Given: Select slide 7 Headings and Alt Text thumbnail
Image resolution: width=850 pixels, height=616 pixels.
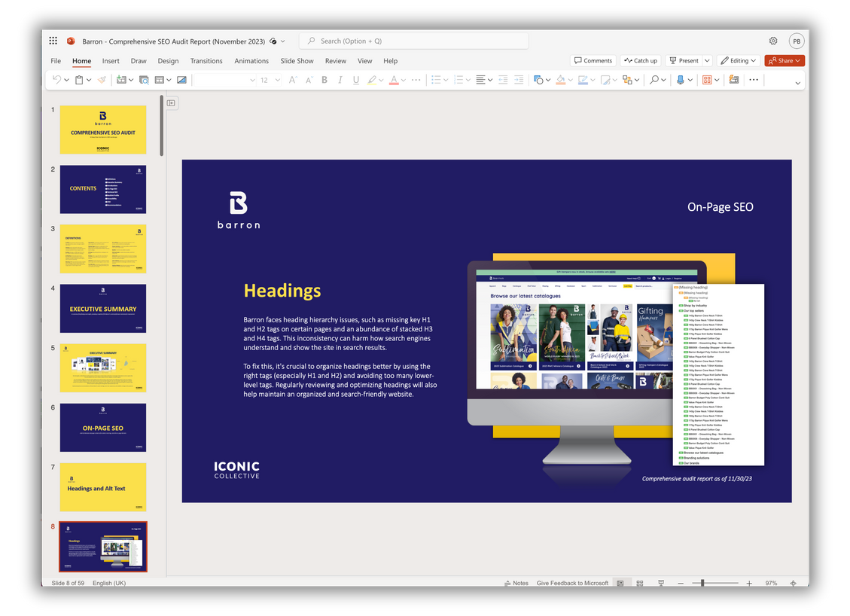Looking at the screenshot, I should (103, 487).
